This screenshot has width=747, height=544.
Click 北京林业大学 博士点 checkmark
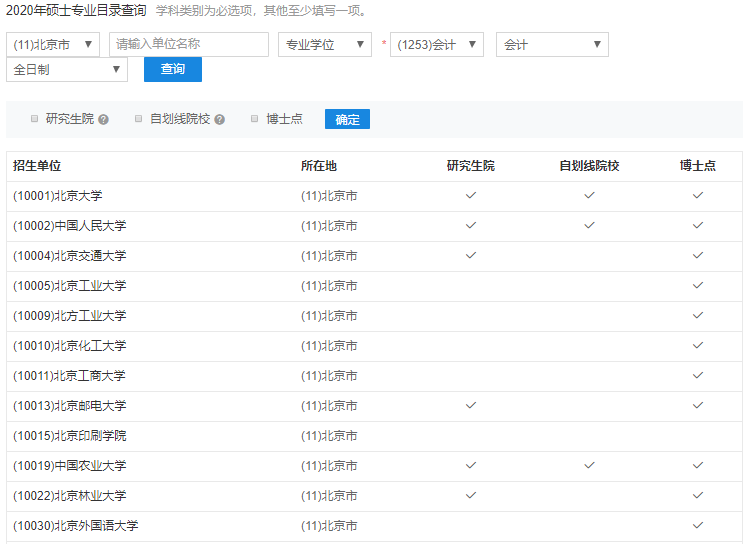click(698, 495)
